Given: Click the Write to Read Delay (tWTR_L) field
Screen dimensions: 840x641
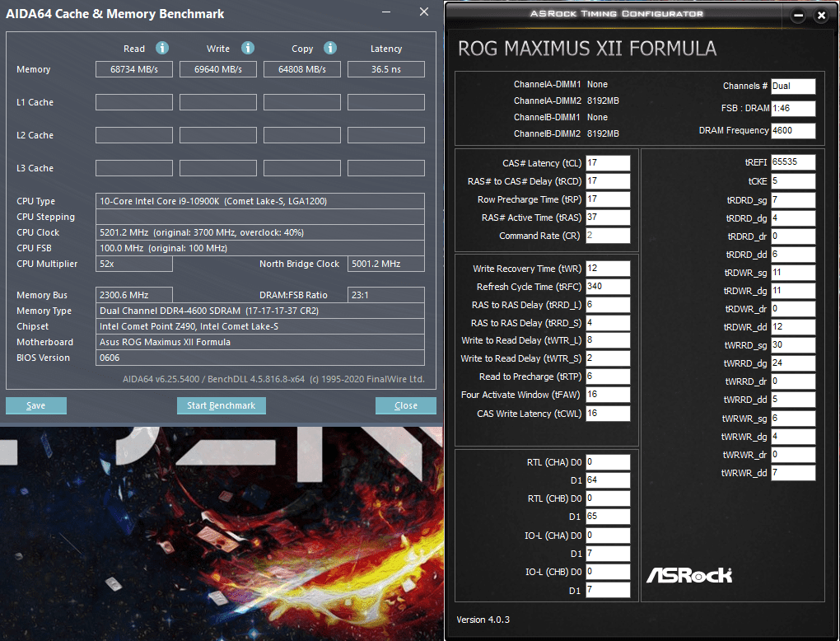Looking at the screenshot, I should (608, 340).
